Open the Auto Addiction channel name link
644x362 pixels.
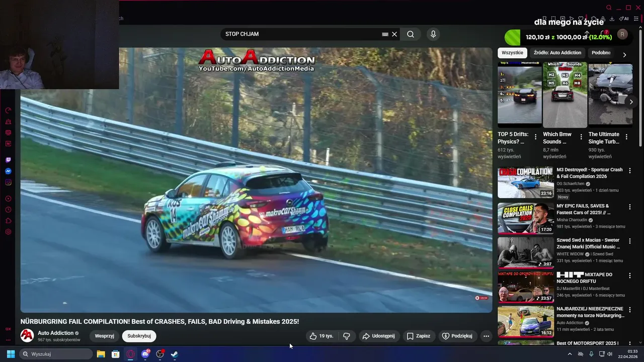click(56, 333)
